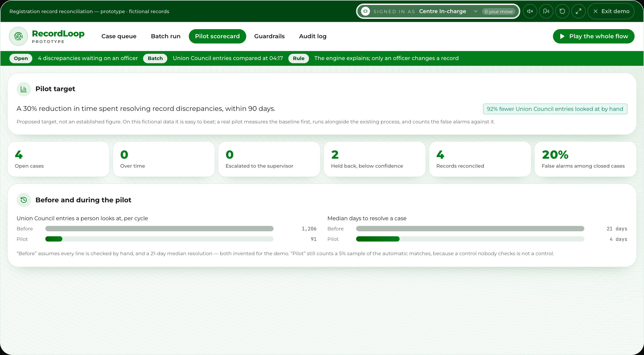Expand to fullscreen using the arrows icon
This screenshot has height=355, width=644.
579,11
